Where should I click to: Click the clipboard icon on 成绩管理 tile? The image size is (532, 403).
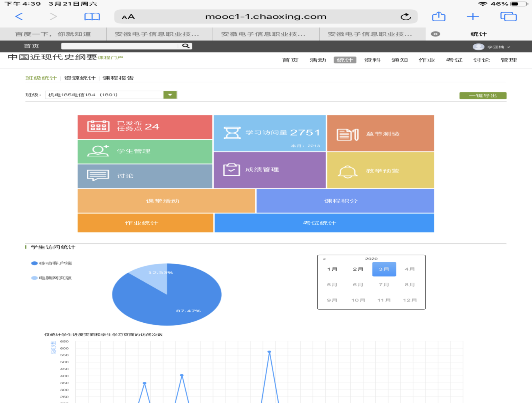coord(232,169)
